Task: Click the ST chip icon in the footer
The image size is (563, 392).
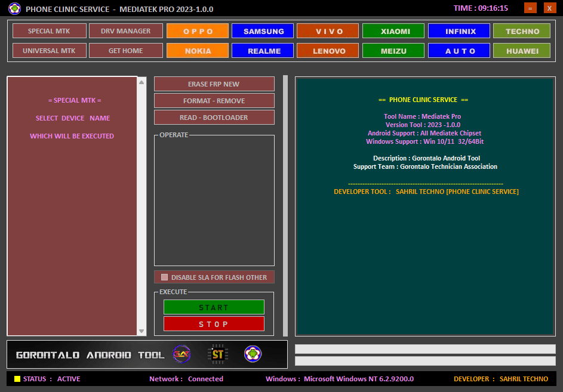Action: [x=217, y=354]
